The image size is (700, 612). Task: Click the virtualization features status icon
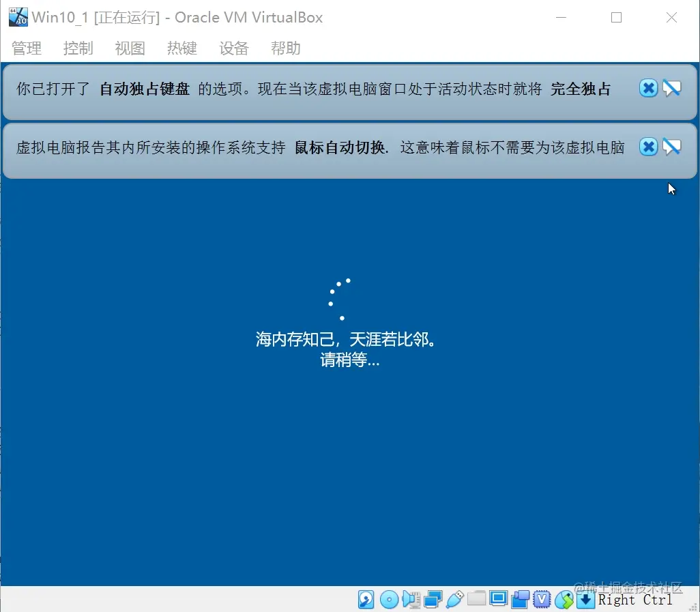click(x=542, y=599)
